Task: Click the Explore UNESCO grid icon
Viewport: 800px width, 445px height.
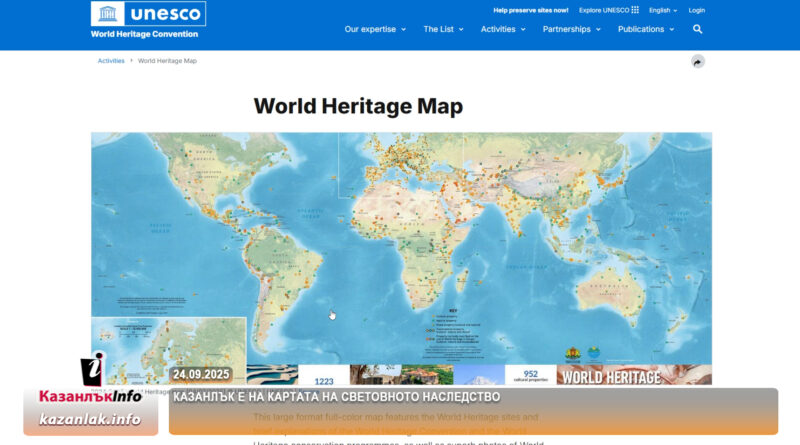Action: coord(635,10)
